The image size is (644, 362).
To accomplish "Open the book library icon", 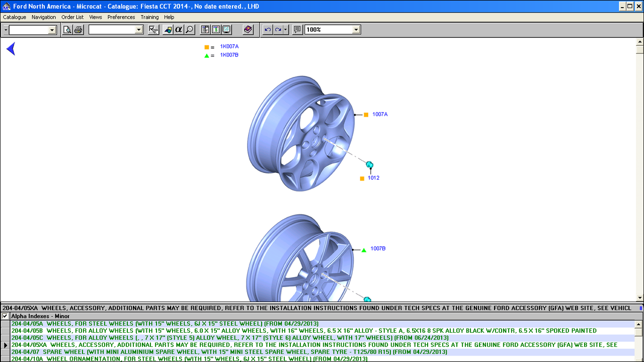I will (248, 30).
